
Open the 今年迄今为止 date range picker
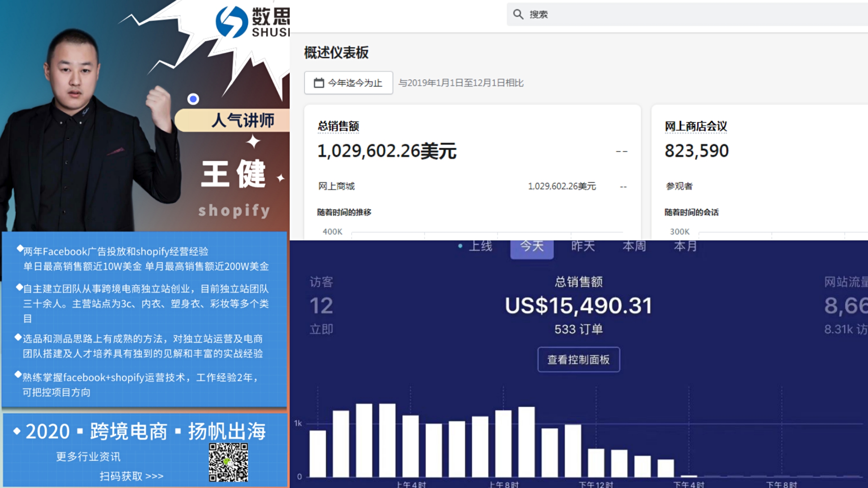[x=348, y=83]
